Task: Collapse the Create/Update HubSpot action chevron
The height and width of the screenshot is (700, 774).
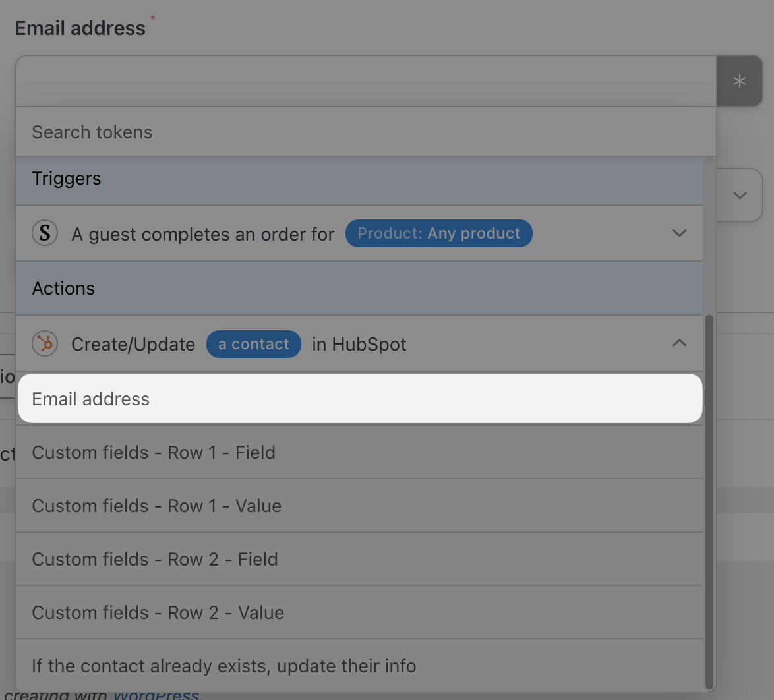Action: (680, 343)
